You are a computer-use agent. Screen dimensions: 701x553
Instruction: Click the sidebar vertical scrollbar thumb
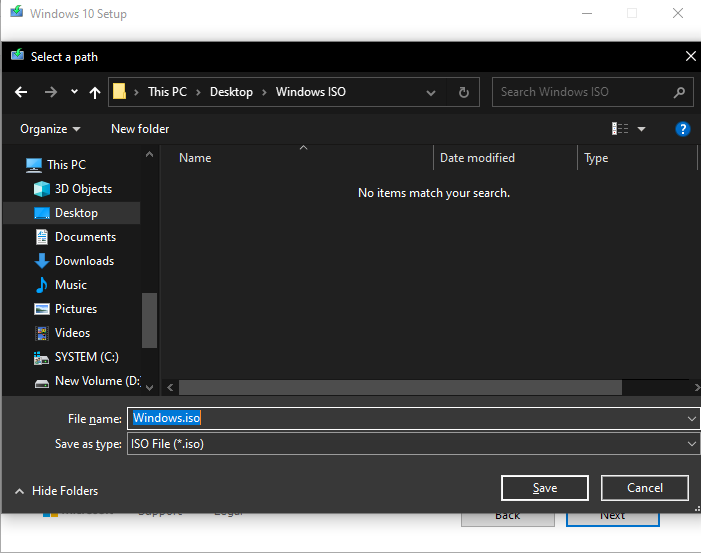tap(149, 320)
